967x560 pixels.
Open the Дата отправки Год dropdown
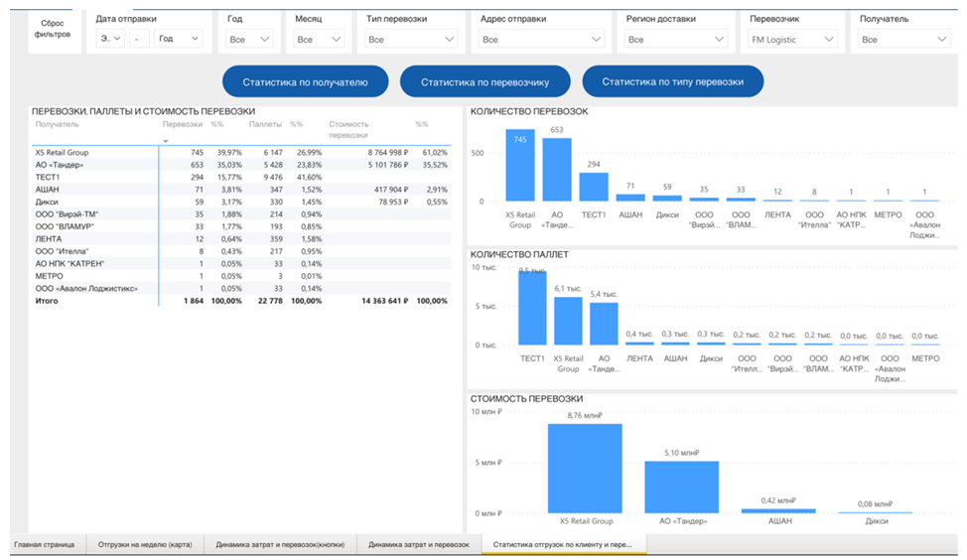(179, 39)
